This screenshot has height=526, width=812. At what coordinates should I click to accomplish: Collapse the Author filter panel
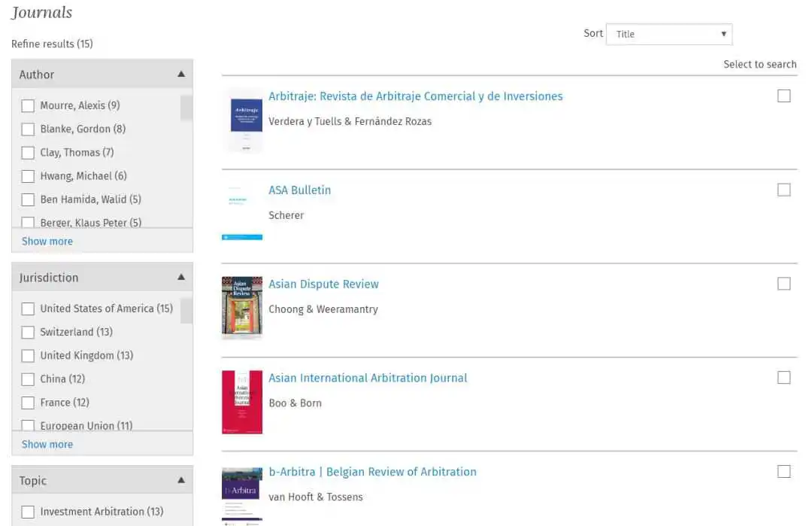point(181,74)
